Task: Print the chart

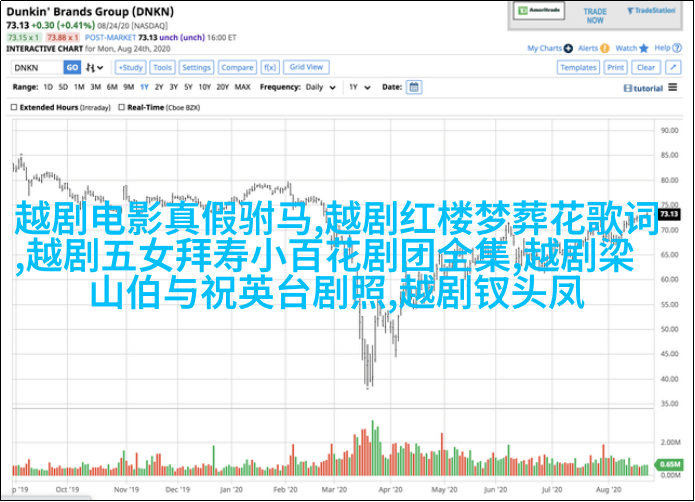Action: (x=615, y=67)
